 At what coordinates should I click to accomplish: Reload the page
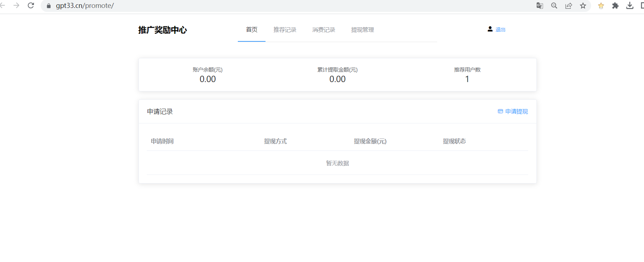point(31,5)
